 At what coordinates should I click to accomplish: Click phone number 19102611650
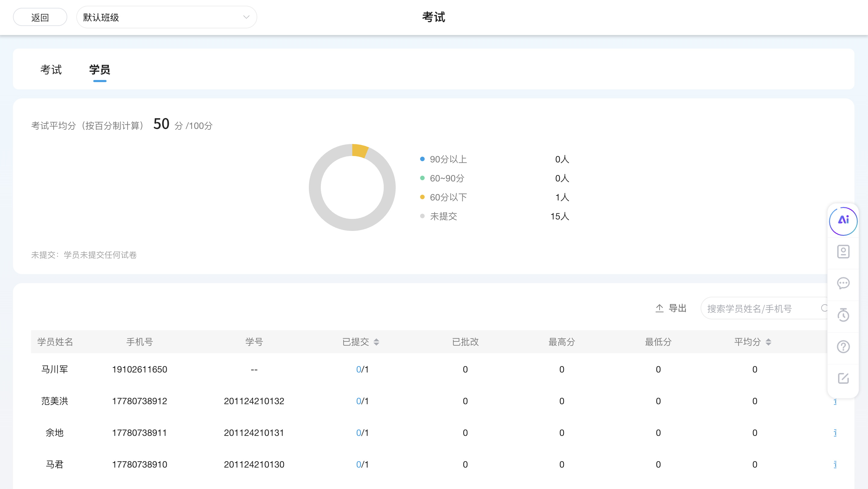click(140, 369)
